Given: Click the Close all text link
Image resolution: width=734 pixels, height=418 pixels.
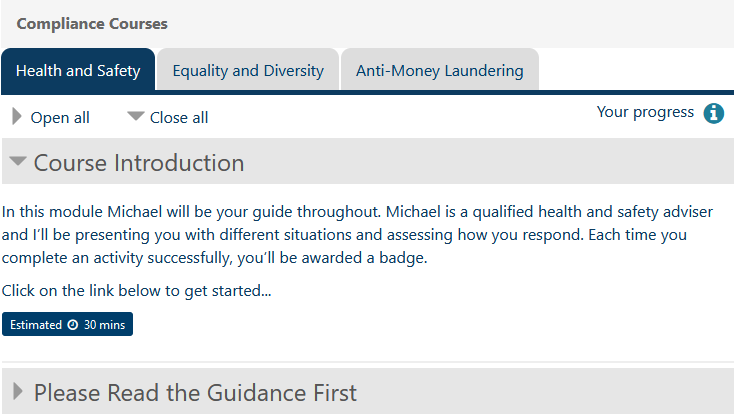Looking at the screenshot, I should (179, 118).
